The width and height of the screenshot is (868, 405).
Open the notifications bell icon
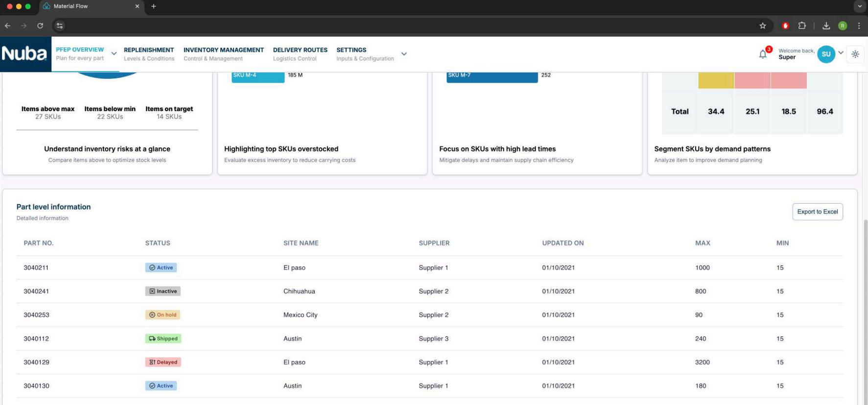click(x=763, y=54)
